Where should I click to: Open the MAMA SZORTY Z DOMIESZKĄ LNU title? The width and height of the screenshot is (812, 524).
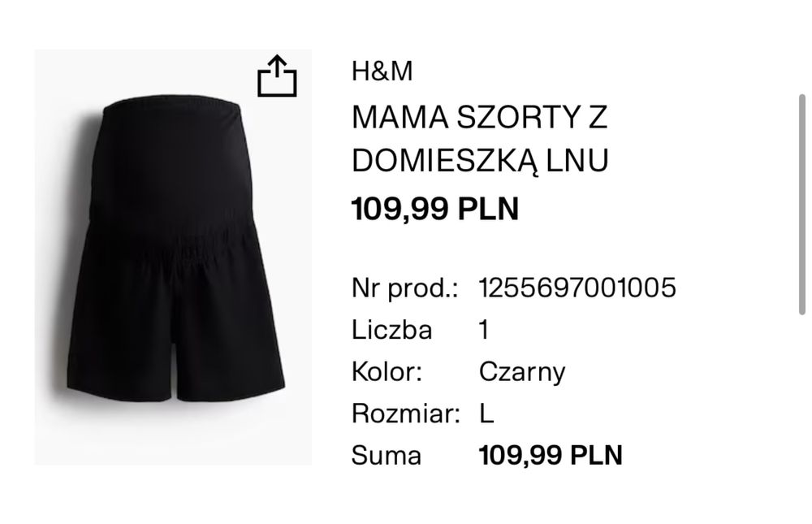point(480,138)
